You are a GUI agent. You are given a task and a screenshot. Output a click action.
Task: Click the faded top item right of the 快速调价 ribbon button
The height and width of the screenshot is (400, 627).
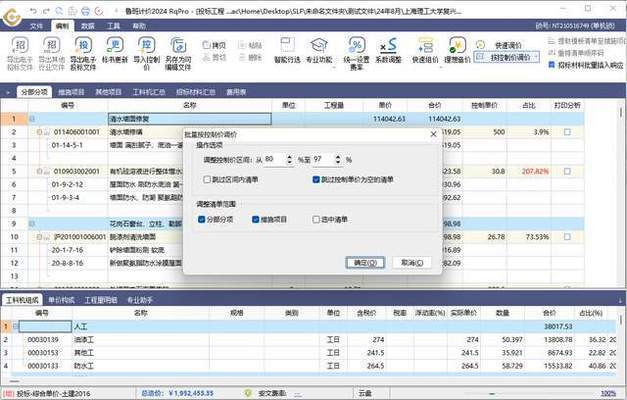(586, 41)
